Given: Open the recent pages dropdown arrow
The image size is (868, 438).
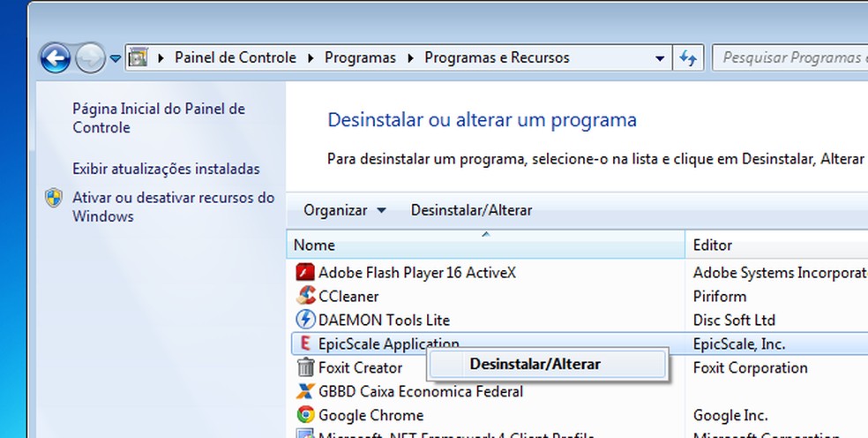Looking at the screenshot, I should coord(116,58).
